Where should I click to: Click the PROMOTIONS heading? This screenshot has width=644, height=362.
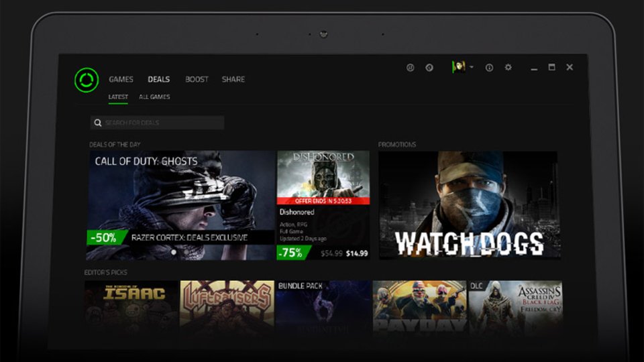click(x=397, y=145)
